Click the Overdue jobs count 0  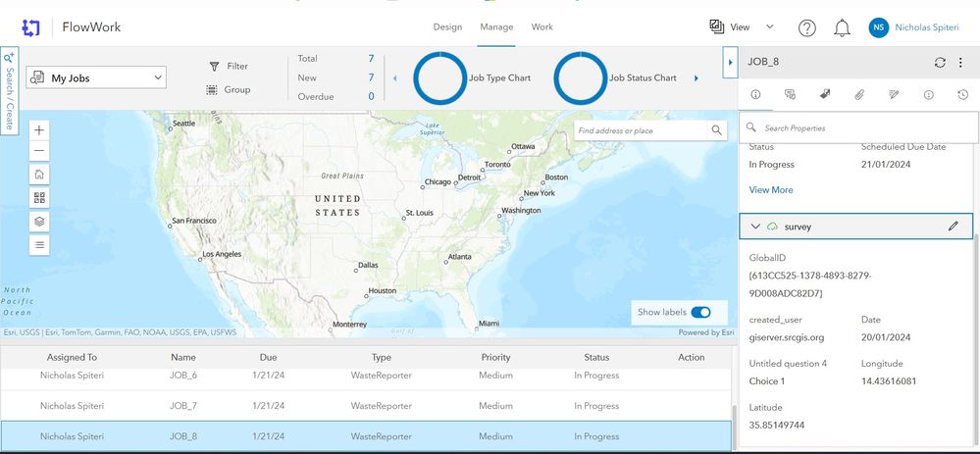point(371,97)
